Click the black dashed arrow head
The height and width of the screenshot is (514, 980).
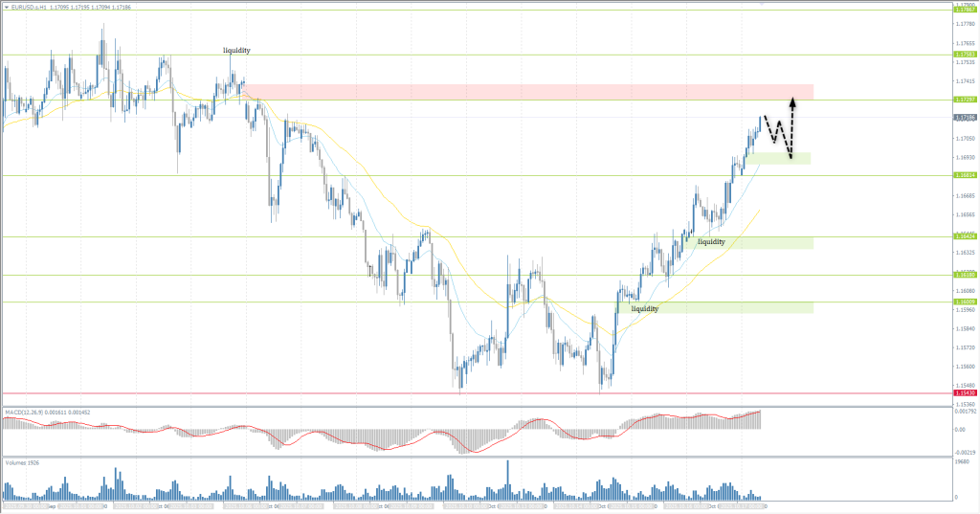[x=793, y=98]
